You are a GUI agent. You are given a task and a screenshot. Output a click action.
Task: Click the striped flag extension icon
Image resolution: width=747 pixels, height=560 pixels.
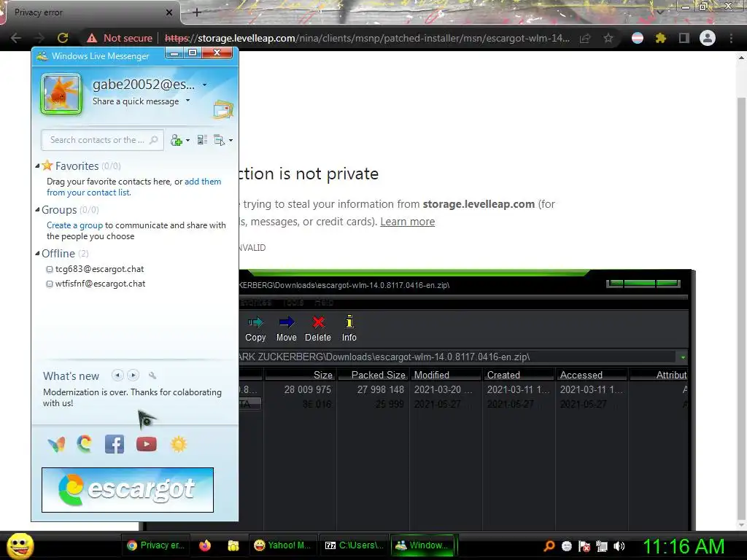point(638,38)
